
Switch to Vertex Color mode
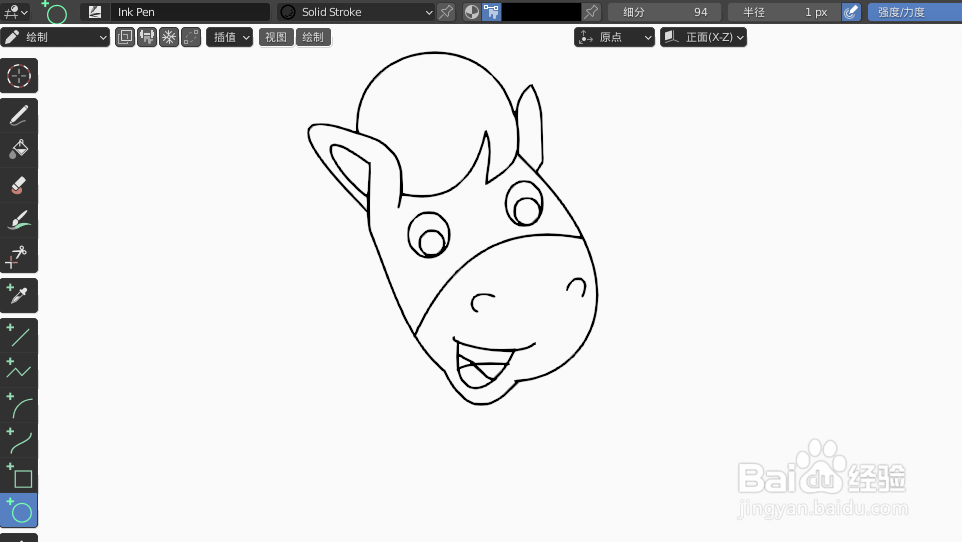(491, 12)
